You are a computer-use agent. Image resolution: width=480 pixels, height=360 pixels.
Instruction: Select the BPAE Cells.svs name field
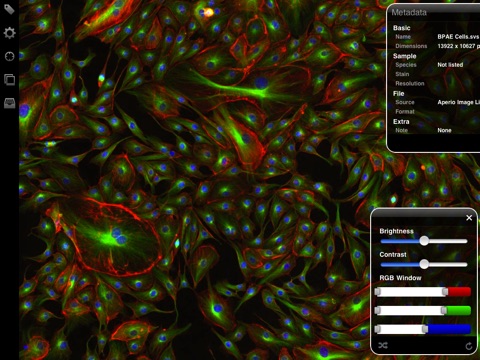click(x=458, y=37)
